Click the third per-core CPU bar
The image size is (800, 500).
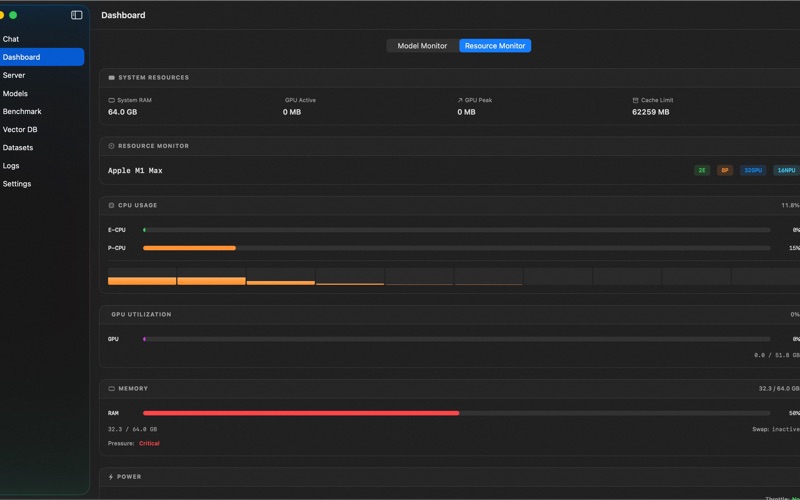(x=281, y=277)
